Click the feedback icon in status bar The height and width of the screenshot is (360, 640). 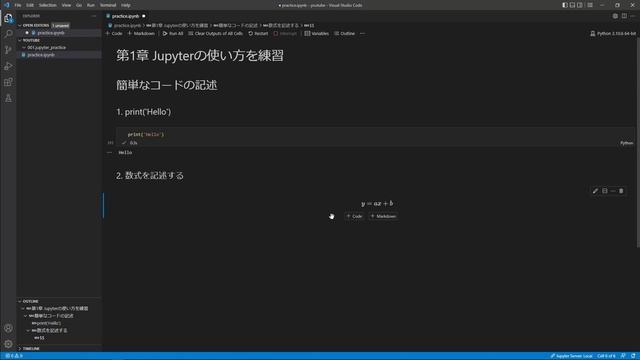[623, 356]
